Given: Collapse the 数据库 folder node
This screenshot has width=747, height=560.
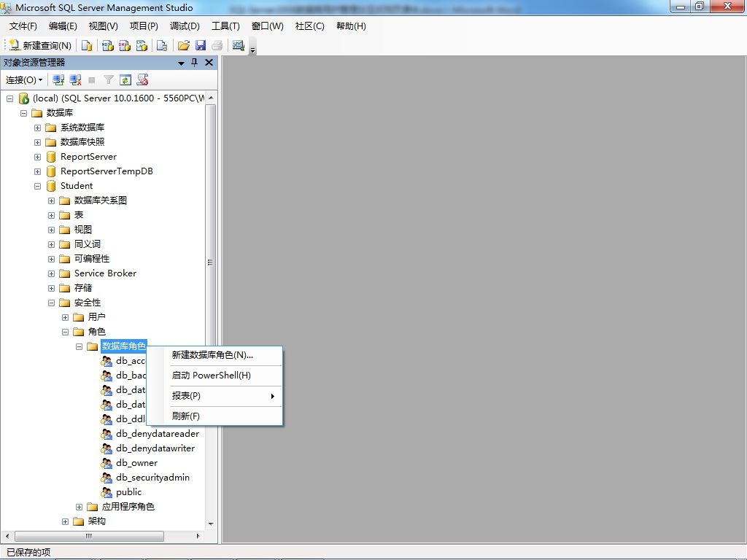Looking at the screenshot, I should pos(23,113).
